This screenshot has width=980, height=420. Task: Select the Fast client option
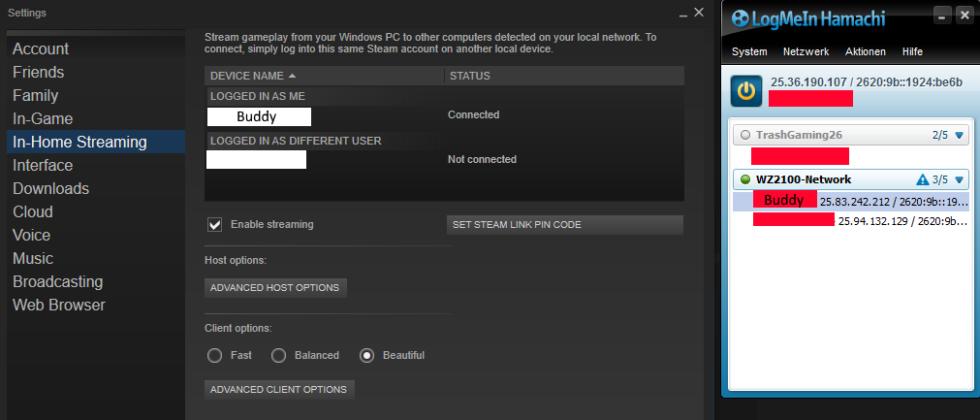(215, 355)
